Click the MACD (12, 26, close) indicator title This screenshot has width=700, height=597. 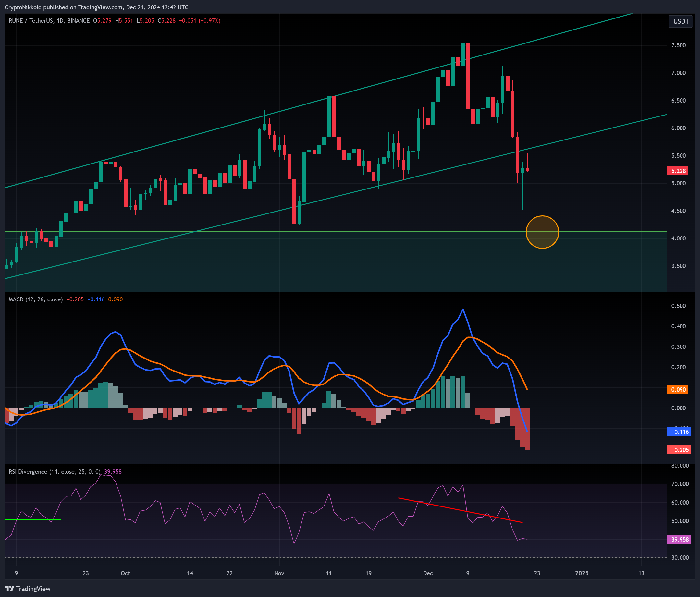[35, 299]
